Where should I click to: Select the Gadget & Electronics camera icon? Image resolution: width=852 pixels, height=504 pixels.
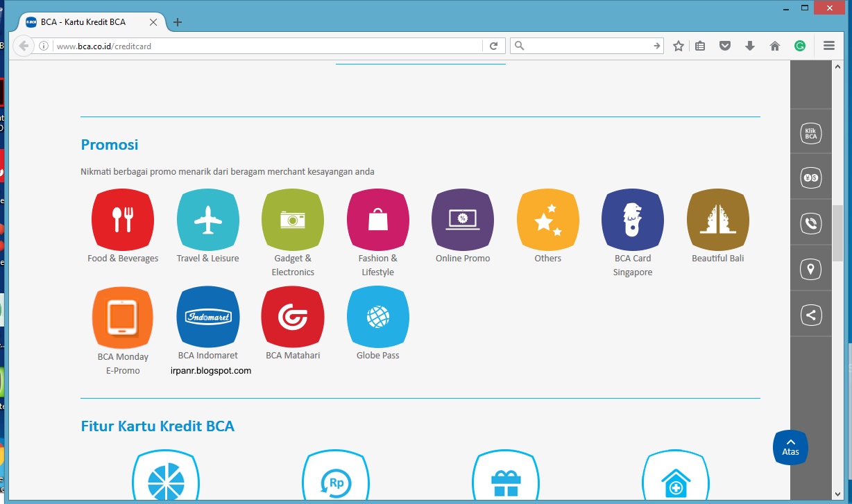293,219
